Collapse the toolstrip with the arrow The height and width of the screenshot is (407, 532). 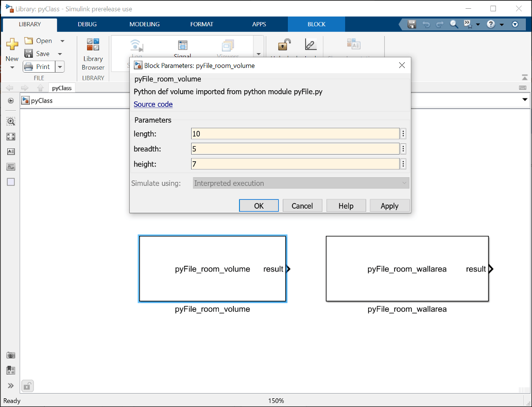coord(525,77)
